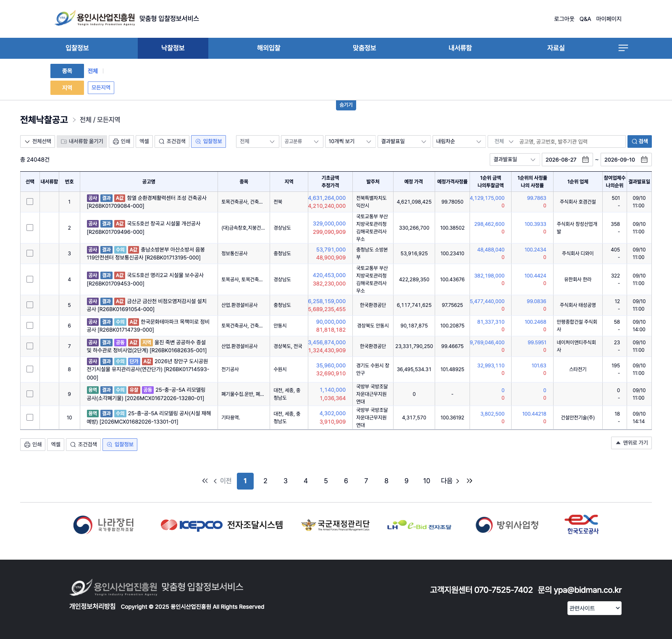The height and width of the screenshot is (639, 672).
Task: Open the end date calendar picker icon
Action: tap(644, 160)
